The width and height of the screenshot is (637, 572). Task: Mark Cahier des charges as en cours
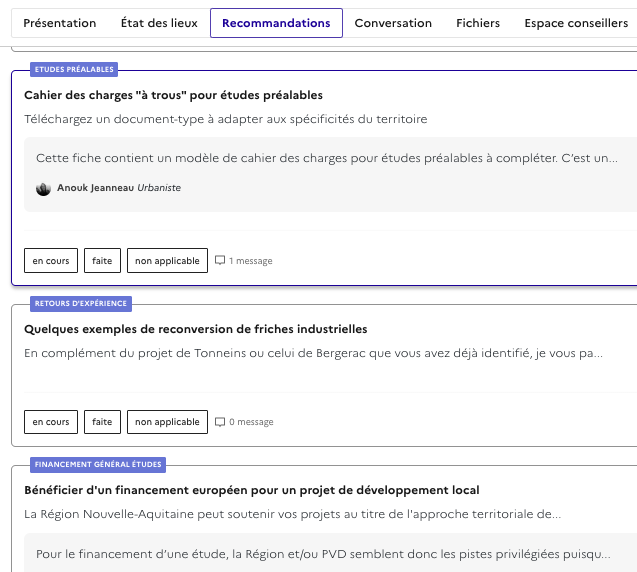(x=51, y=261)
